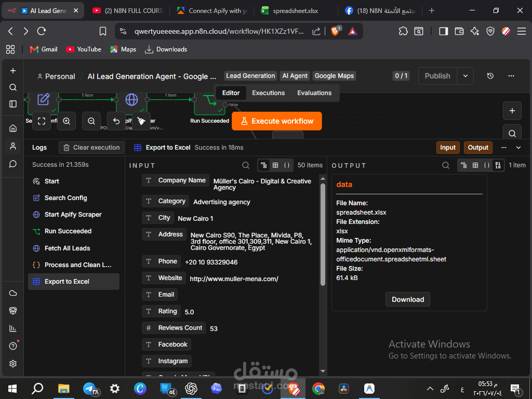
Task: Switch to the Evaluations tab
Action: 314,93
